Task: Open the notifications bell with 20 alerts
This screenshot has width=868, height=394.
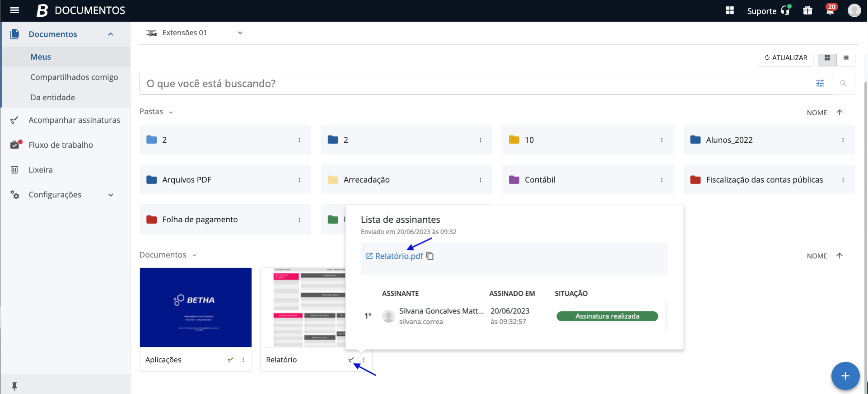Action: click(x=830, y=11)
